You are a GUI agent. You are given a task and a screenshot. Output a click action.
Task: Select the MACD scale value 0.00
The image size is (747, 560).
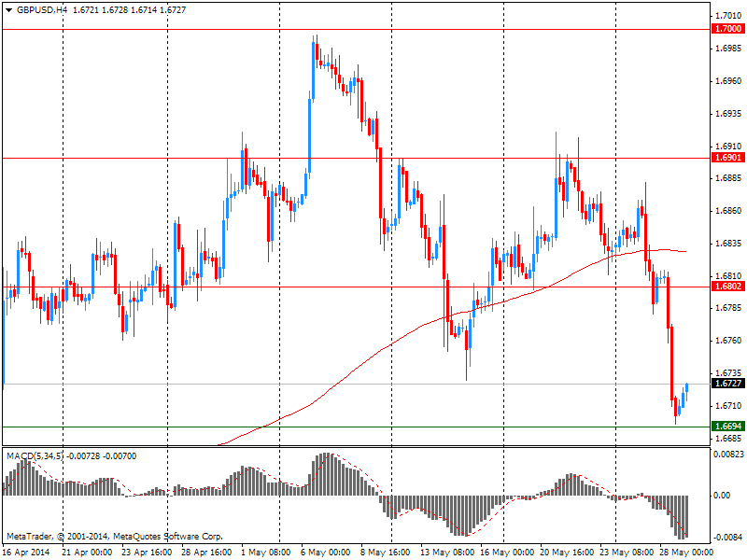722,496
